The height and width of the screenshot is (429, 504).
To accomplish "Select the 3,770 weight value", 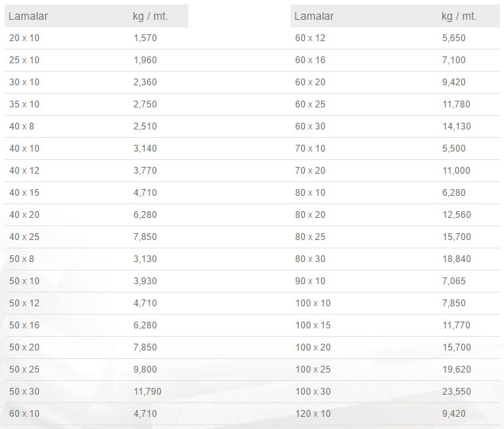I will coord(145,171).
